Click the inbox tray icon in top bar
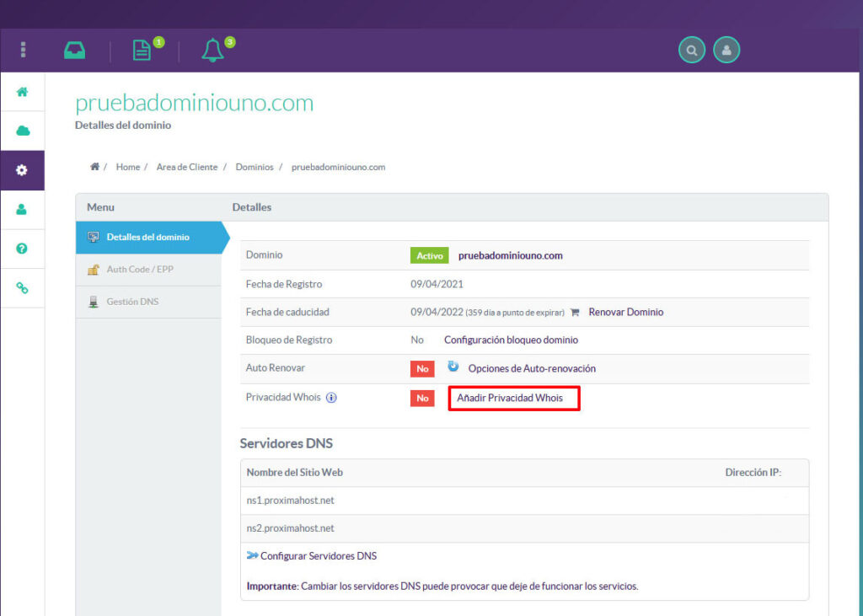 click(75, 51)
